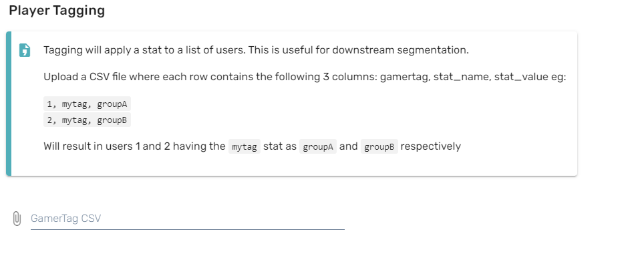Click the teal document info icon

25,50
